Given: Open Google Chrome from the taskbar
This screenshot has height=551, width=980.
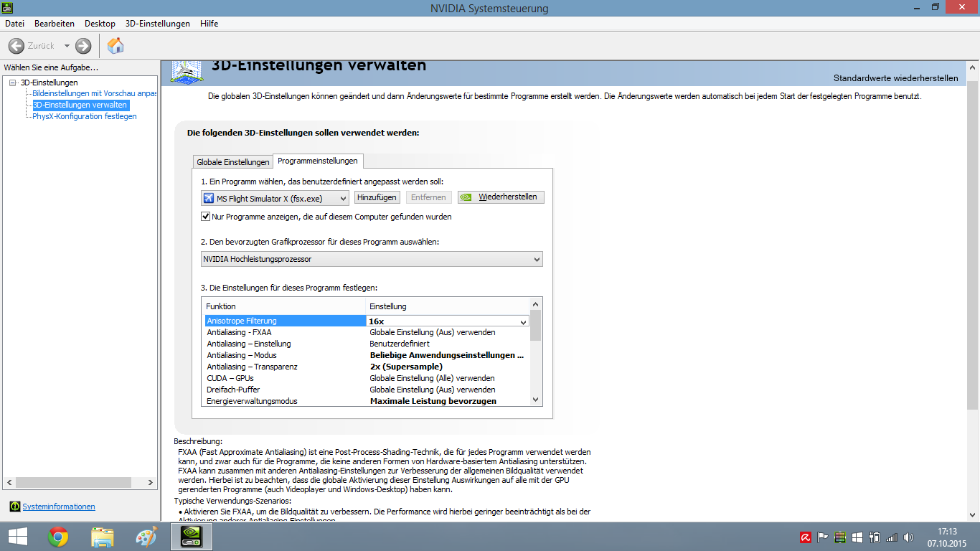Looking at the screenshot, I should click(x=58, y=537).
